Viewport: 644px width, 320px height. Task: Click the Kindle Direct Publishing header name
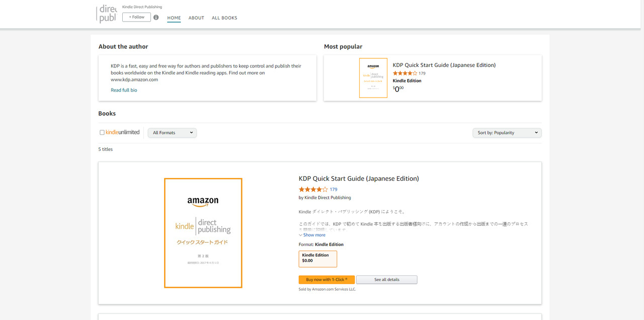(142, 7)
